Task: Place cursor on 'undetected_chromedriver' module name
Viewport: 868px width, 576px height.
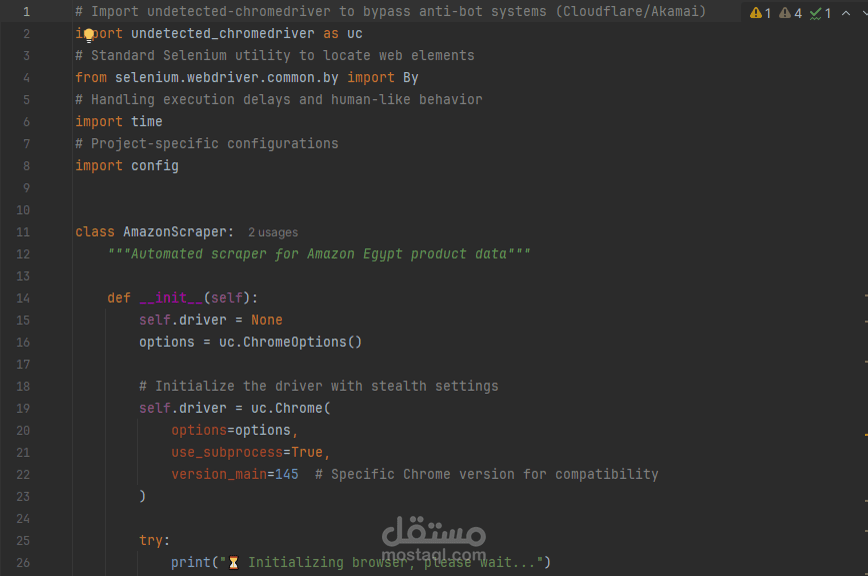Action: tap(223, 33)
